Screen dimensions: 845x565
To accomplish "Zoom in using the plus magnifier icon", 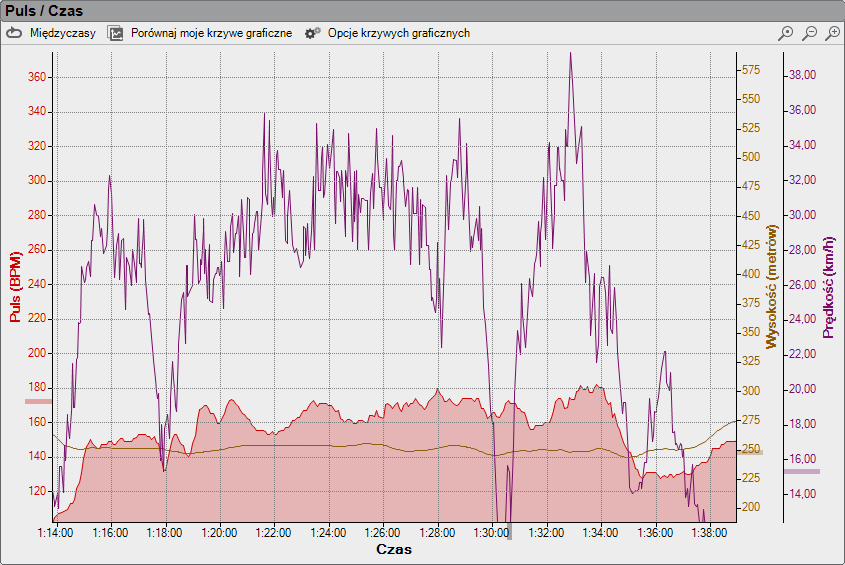I will (832, 33).
